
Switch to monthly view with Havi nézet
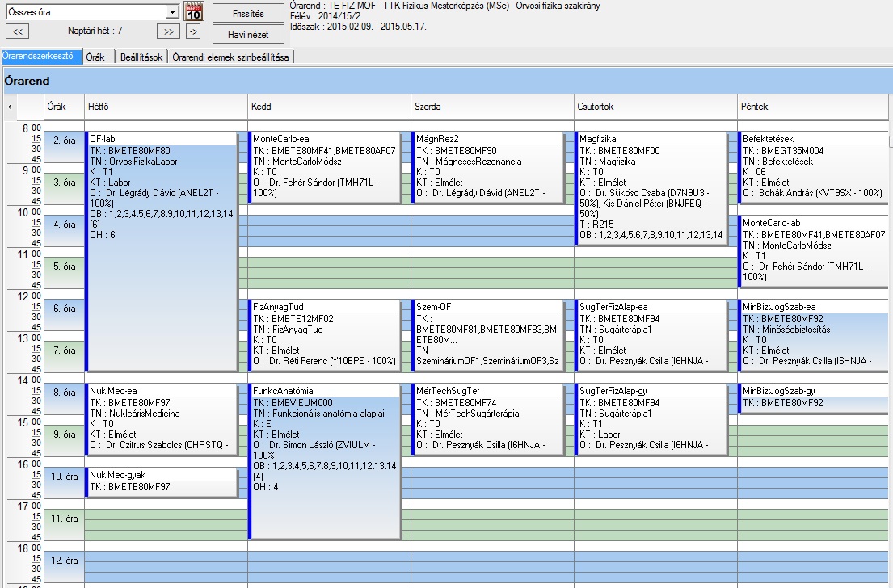coord(248,34)
